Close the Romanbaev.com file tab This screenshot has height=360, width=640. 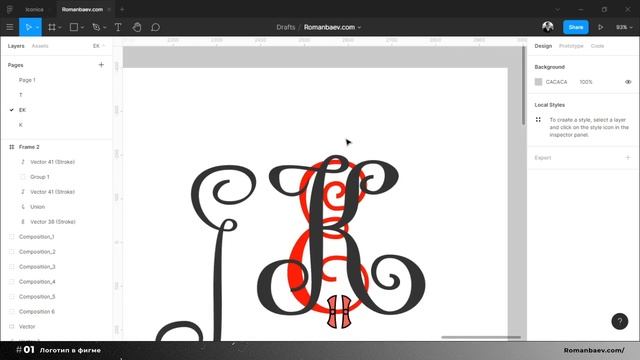click(109, 9)
